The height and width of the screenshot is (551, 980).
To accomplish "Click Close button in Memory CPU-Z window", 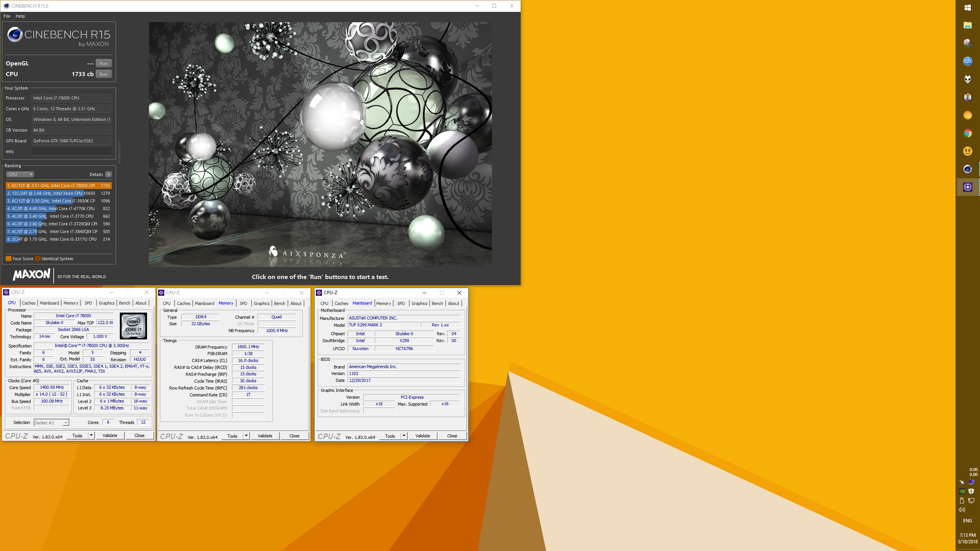I will point(294,436).
